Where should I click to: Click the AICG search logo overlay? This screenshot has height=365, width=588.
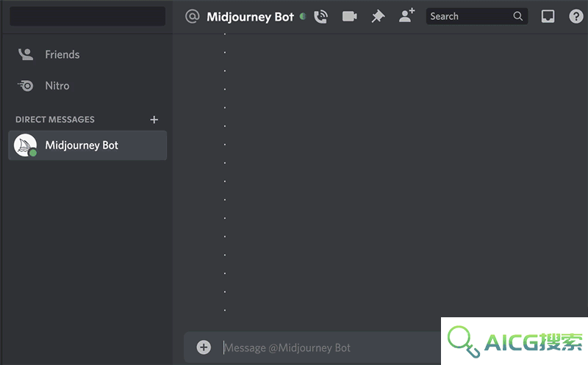(514, 341)
